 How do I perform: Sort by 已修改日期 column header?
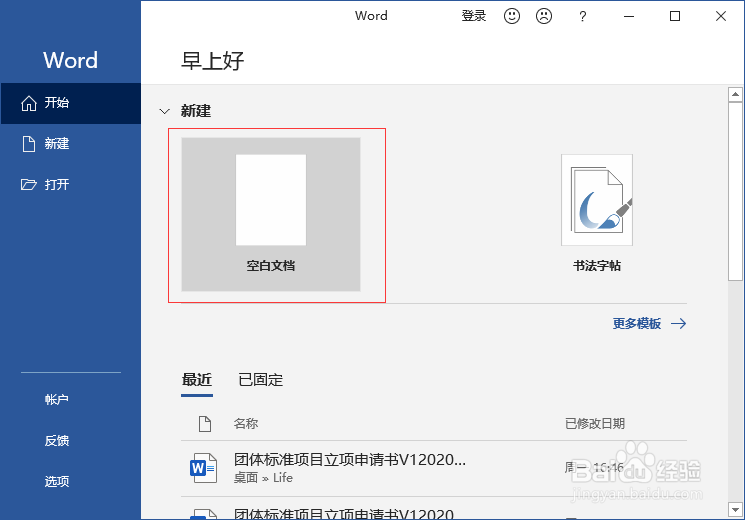594,424
